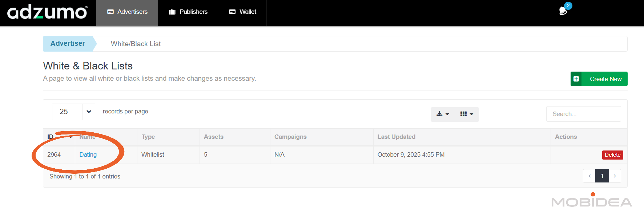
Task: Sort by Type column header
Action: 148,137
